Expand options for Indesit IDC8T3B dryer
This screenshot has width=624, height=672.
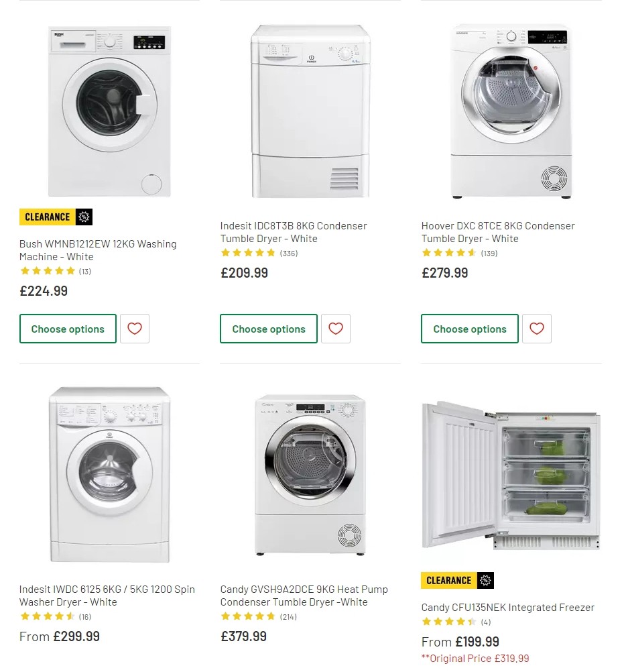[x=269, y=329]
